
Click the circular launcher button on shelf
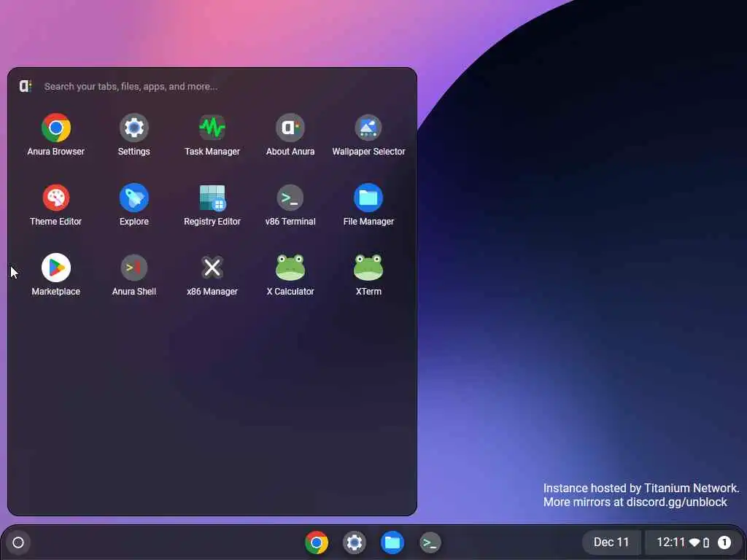[x=18, y=542]
